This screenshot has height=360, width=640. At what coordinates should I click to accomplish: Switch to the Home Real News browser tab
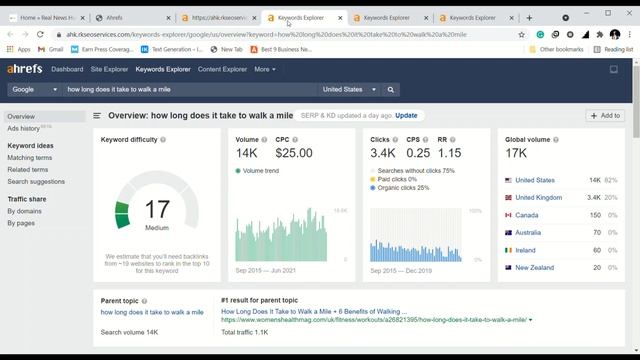47,18
